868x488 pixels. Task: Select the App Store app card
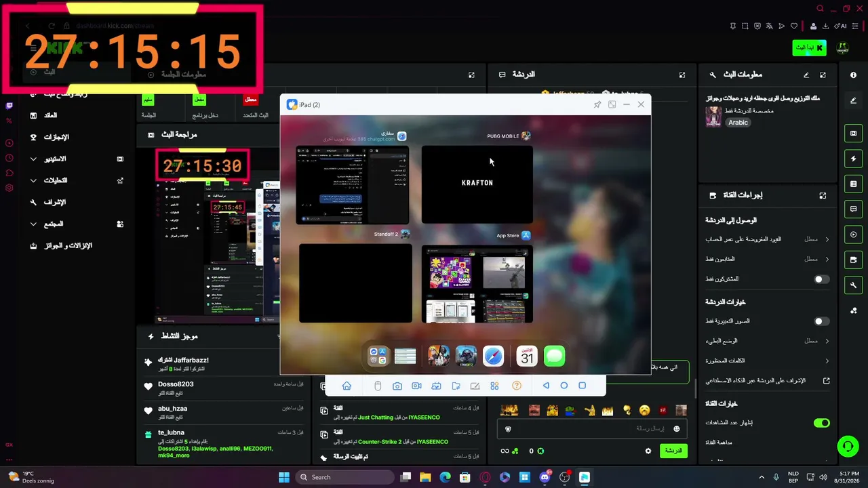click(x=477, y=284)
